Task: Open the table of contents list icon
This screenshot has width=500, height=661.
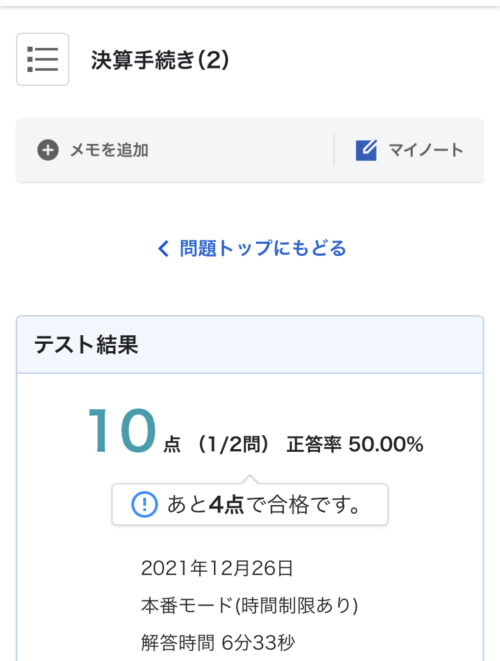Action: coord(43,59)
